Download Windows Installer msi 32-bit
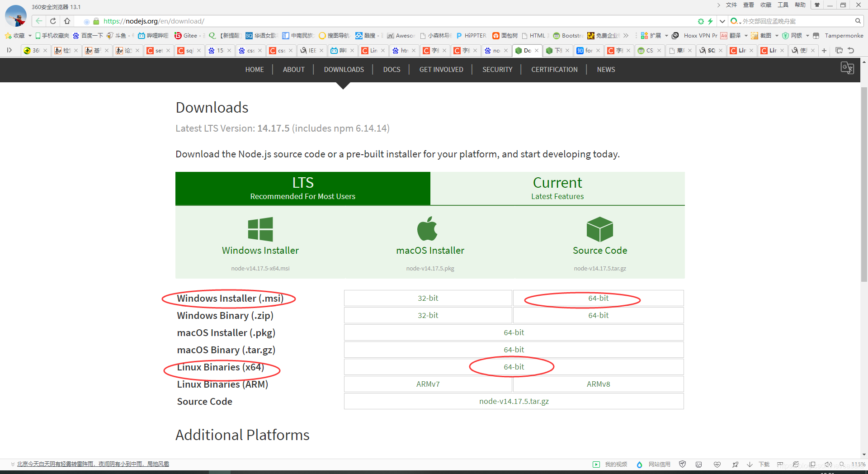 coord(428,298)
